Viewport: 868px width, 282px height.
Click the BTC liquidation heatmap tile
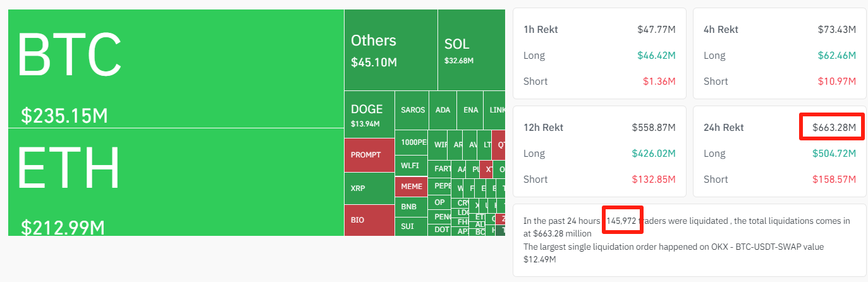176,68
